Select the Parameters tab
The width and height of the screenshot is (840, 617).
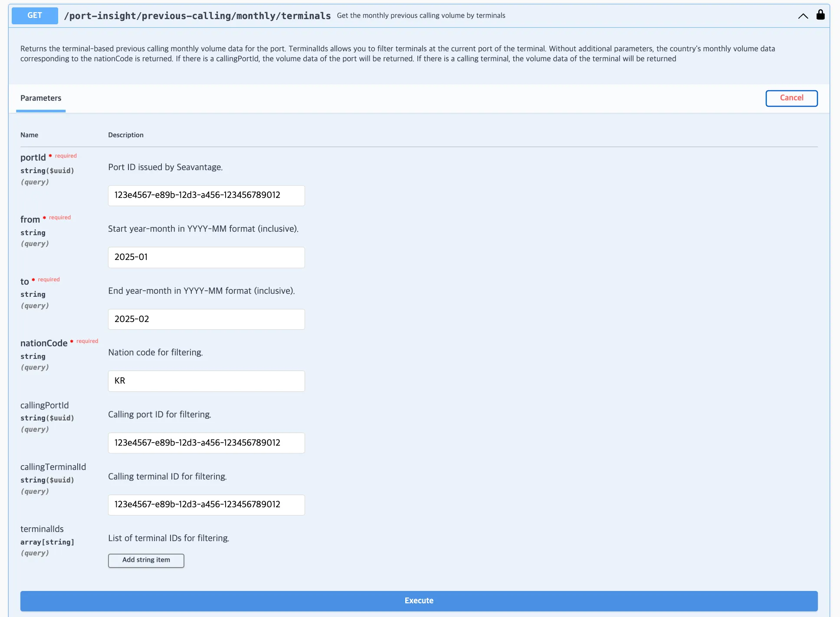point(41,98)
